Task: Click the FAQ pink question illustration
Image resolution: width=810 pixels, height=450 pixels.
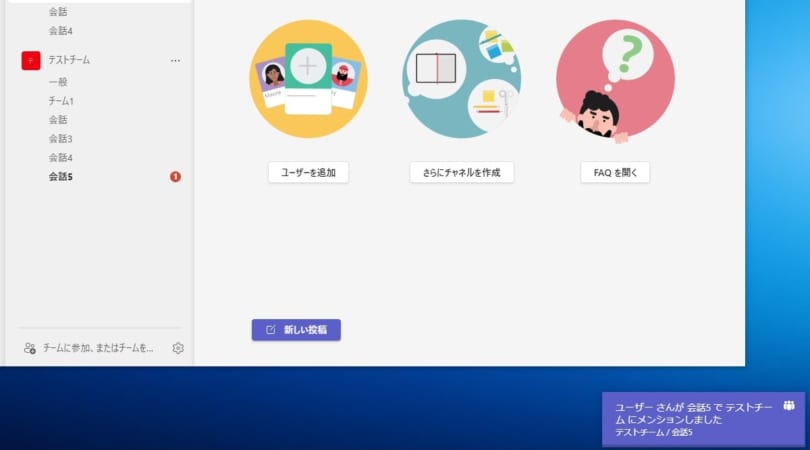Action: [615, 80]
